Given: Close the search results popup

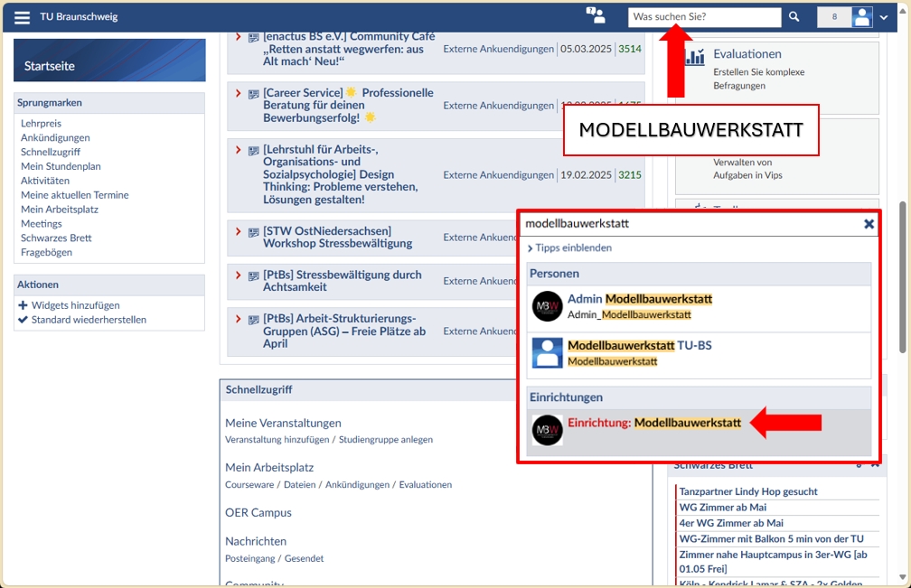Looking at the screenshot, I should coord(869,224).
